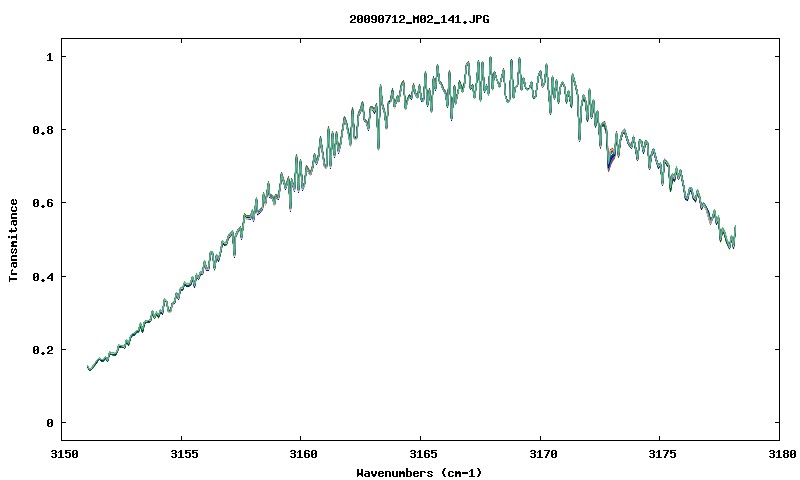Click the plot title 20090712_M02_141.JPG

click(419, 19)
